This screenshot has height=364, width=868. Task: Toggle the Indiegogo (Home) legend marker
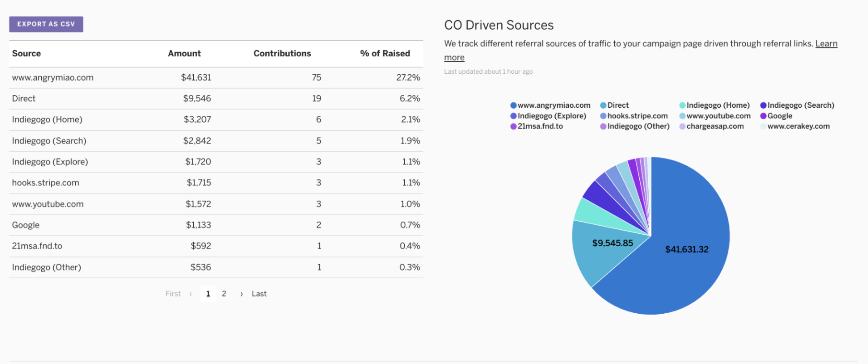point(682,105)
